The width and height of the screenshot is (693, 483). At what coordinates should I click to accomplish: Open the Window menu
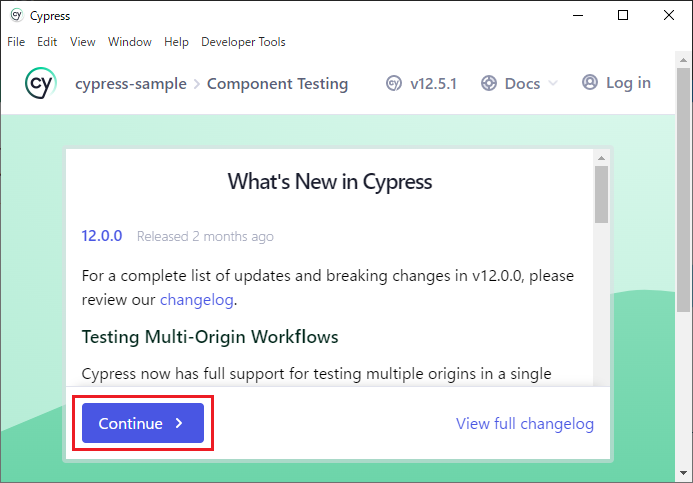click(x=130, y=42)
